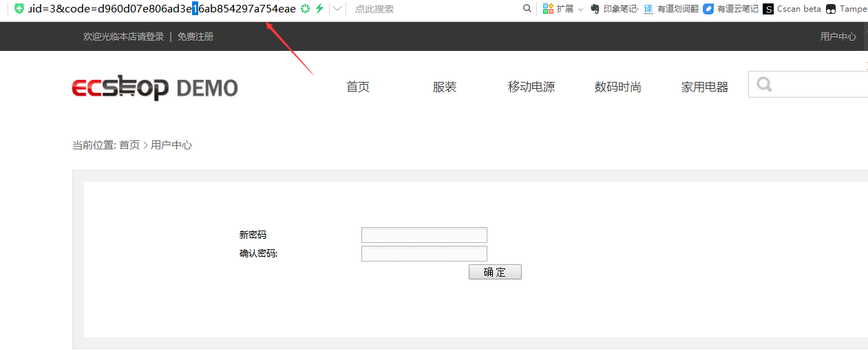Click the green security shield icon

19,8
